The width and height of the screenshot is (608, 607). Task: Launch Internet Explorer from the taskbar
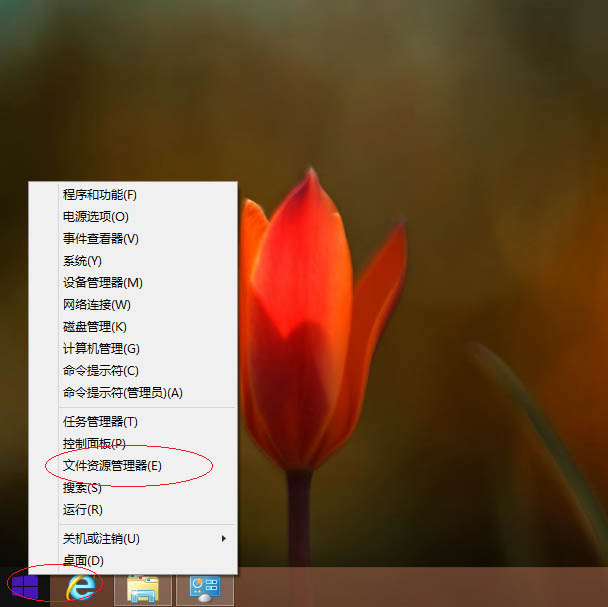point(80,587)
